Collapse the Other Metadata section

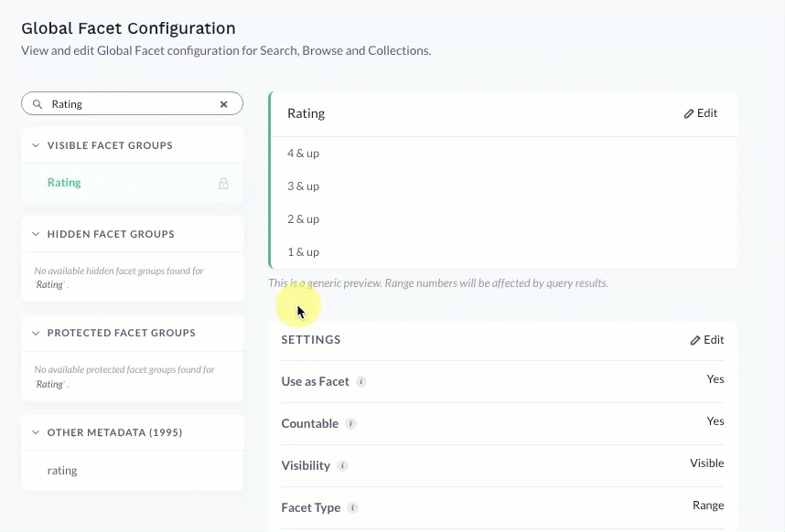[x=36, y=432]
